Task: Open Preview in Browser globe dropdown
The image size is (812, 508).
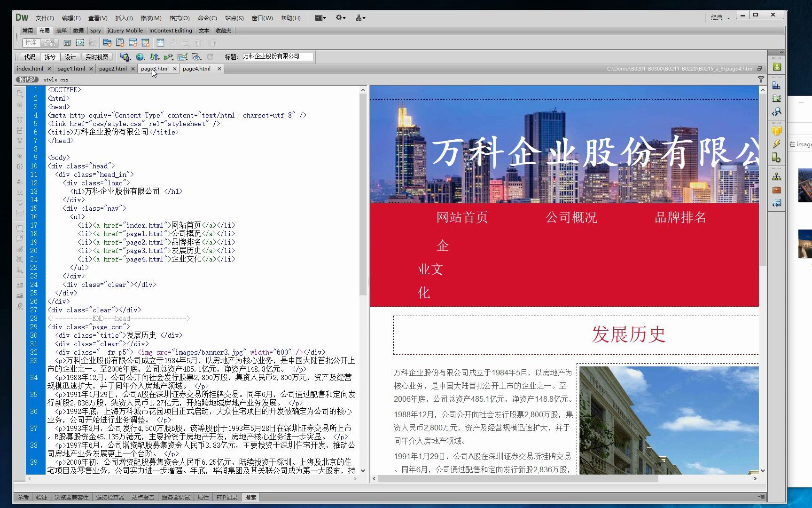Action: coord(140,57)
